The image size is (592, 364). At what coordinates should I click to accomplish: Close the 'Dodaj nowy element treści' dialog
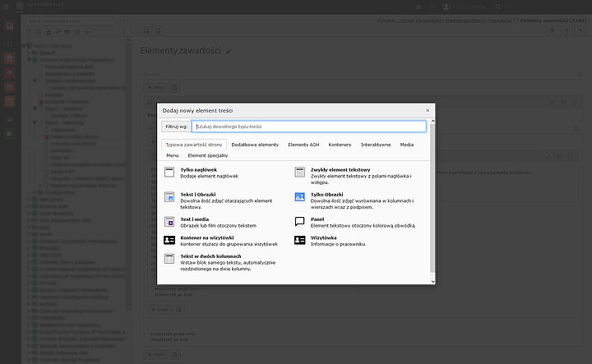[428, 109]
